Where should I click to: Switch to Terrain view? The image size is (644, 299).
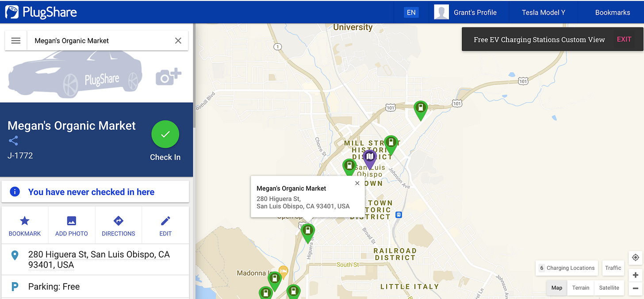point(581,287)
